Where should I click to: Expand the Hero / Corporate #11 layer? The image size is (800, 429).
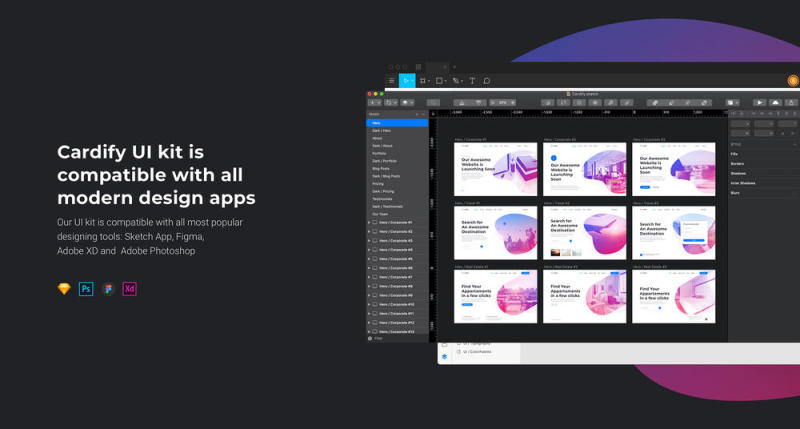tap(369, 314)
